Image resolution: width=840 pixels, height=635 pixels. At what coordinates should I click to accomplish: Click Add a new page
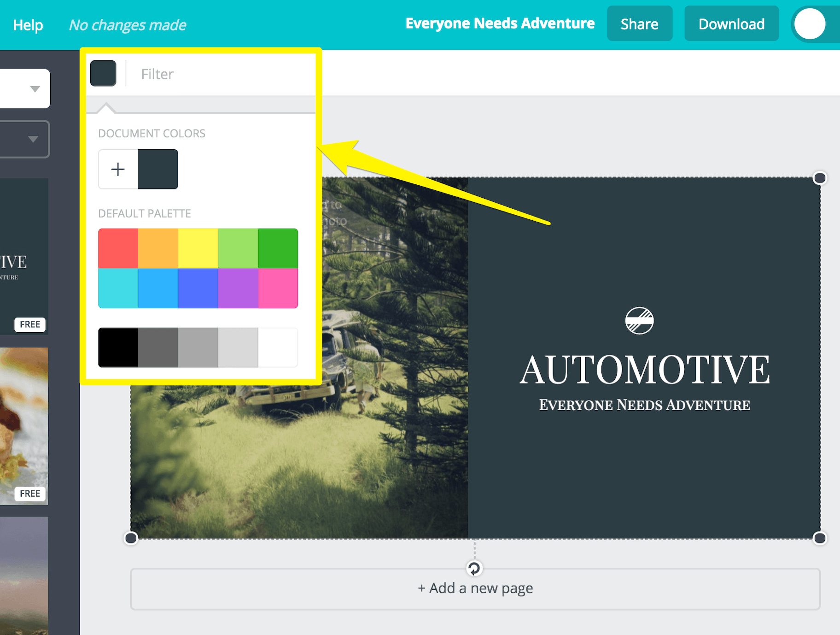[x=475, y=588]
